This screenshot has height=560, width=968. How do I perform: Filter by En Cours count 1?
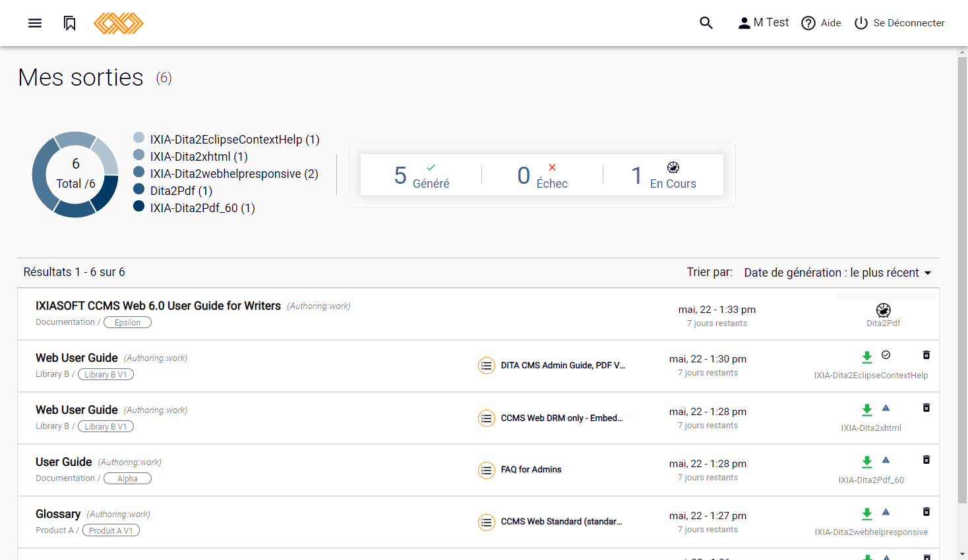(x=663, y=175)
